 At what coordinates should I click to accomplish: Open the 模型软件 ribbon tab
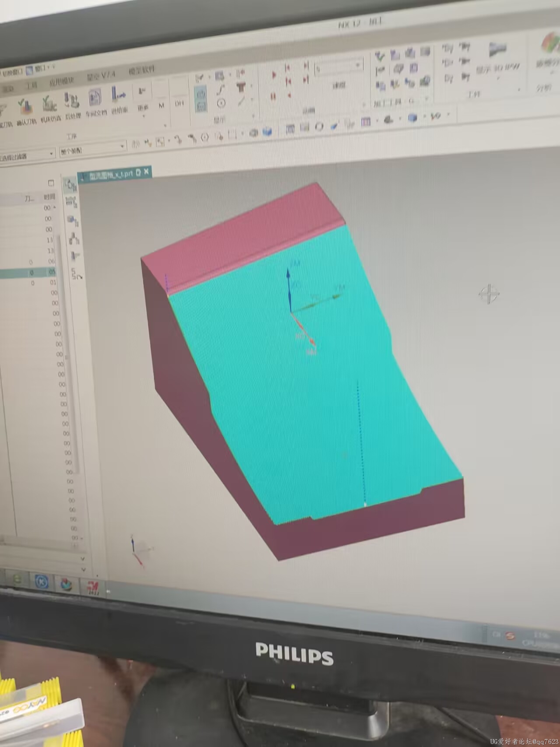point(141,70)
